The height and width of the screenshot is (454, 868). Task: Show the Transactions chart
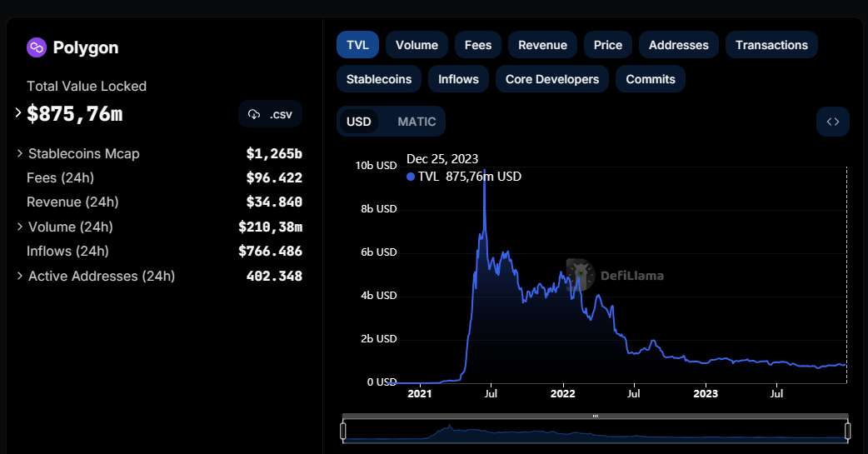click(x=771, y=45)
